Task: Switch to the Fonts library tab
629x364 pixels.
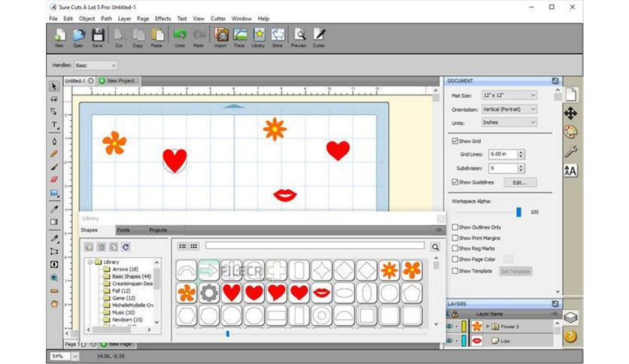Action: click(131, 230)
